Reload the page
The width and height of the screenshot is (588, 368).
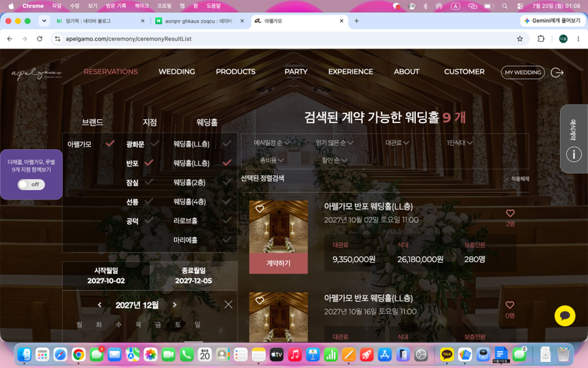pyautogui.click(x=40, y=39)
